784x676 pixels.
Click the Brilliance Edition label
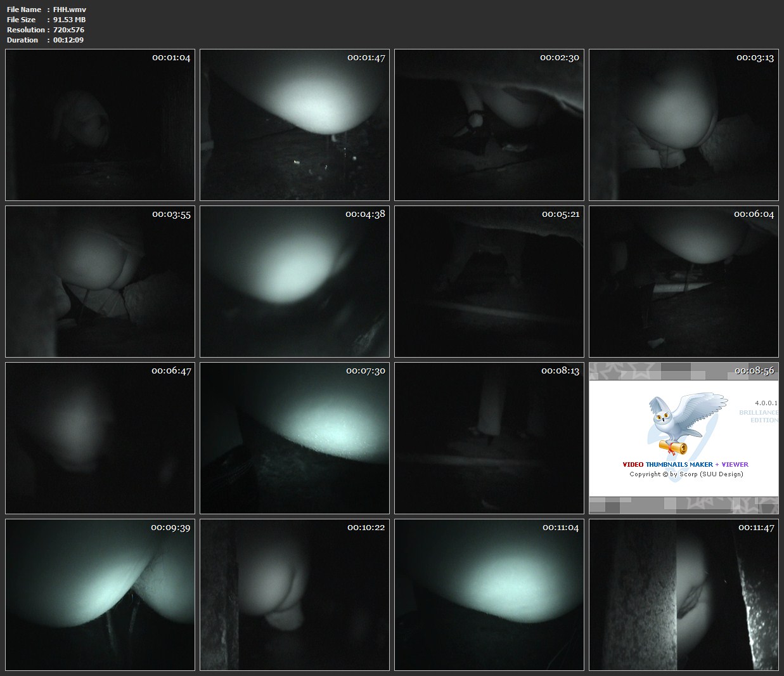tap(759, 416)
